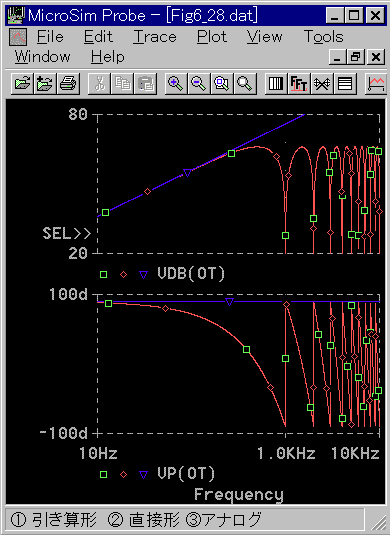Click the VDB(OT) trace label

(x=191, y=274)
